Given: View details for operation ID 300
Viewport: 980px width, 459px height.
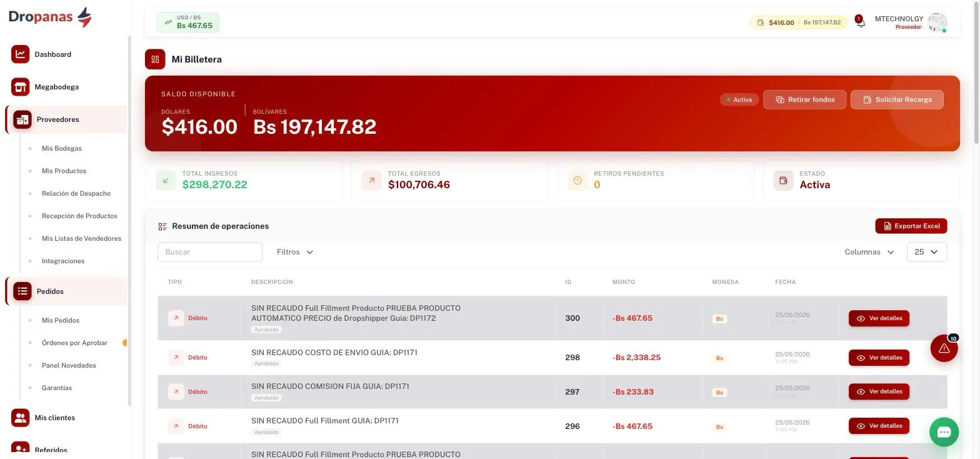Looking at the screenshot, I should [x=879, y=318].
